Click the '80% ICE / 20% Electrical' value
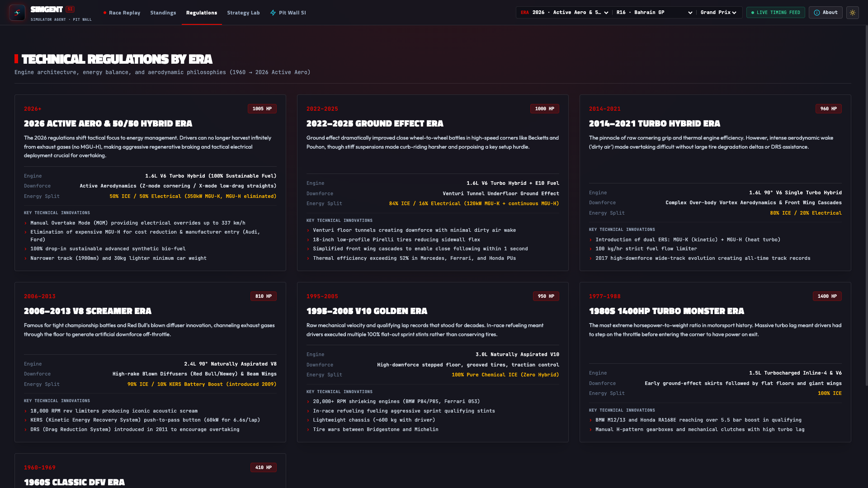 806,213
